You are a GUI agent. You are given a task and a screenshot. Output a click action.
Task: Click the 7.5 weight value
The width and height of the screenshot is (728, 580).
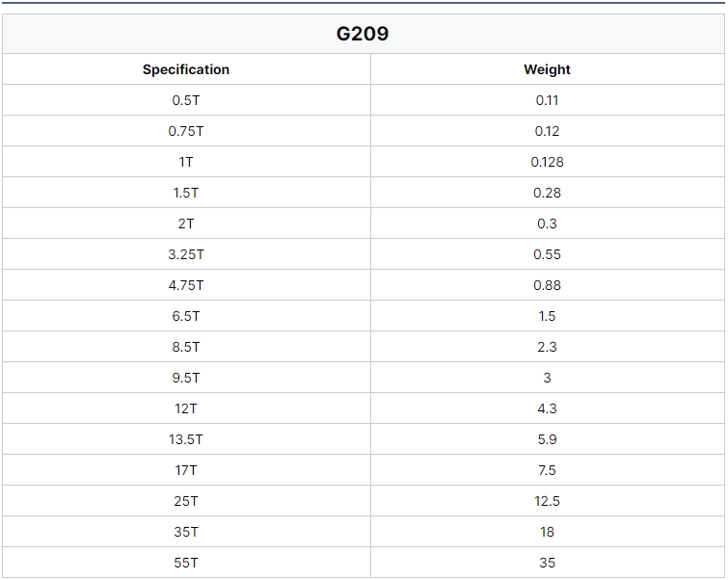[x=548, y=470]
